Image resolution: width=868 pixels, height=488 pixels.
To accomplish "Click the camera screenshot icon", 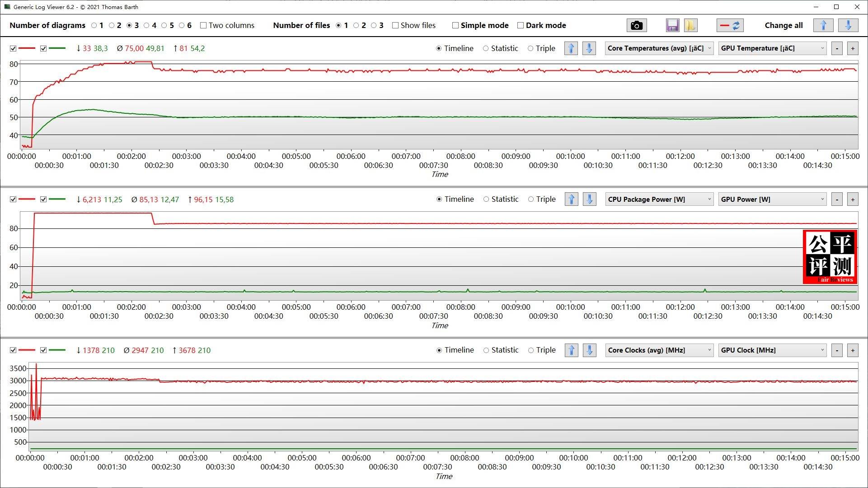I will coord(636,25).
